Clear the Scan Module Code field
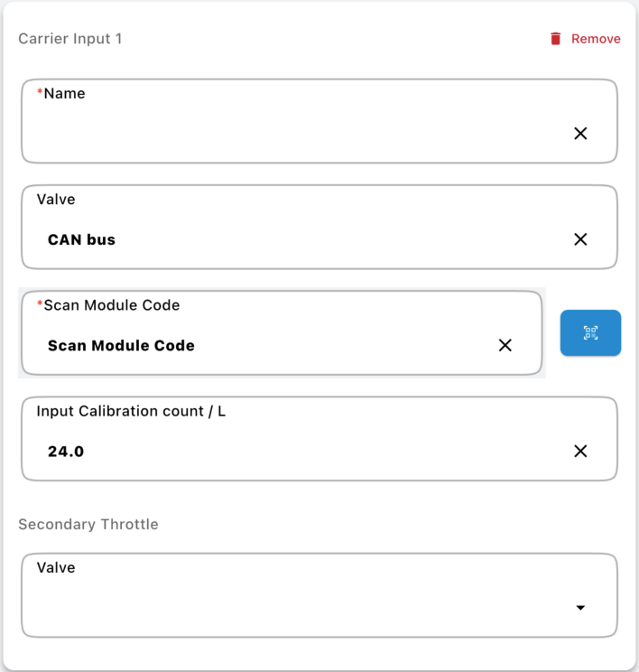Image resolution: width=639 pixels, height=672 pixels. coord(505,345)
